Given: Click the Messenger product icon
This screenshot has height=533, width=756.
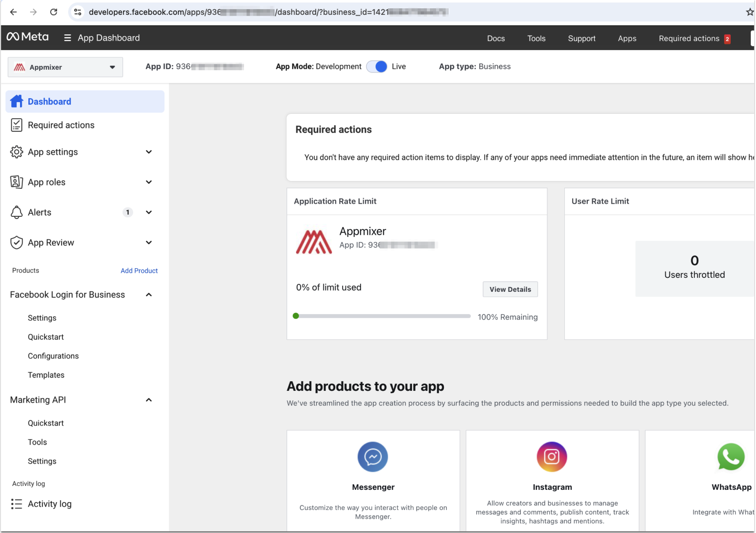Looking at the screenshot, I should 372,457.
